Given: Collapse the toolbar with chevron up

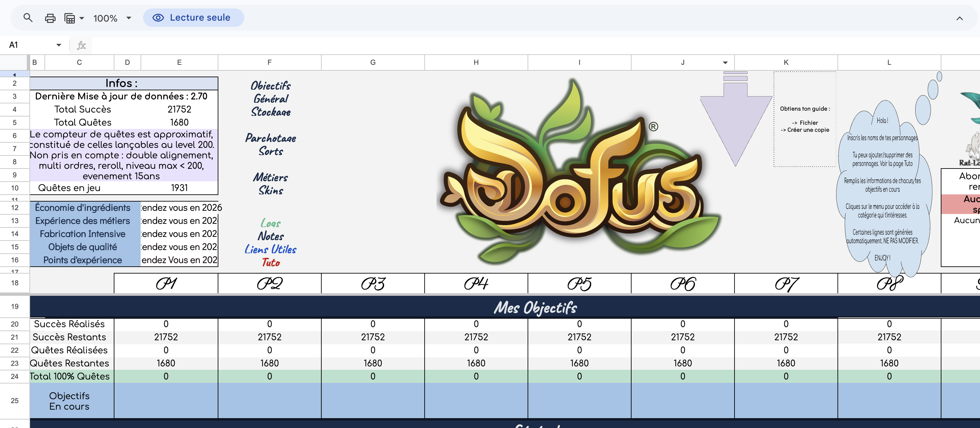Looking at the screenshot, I should coord(959,18).
